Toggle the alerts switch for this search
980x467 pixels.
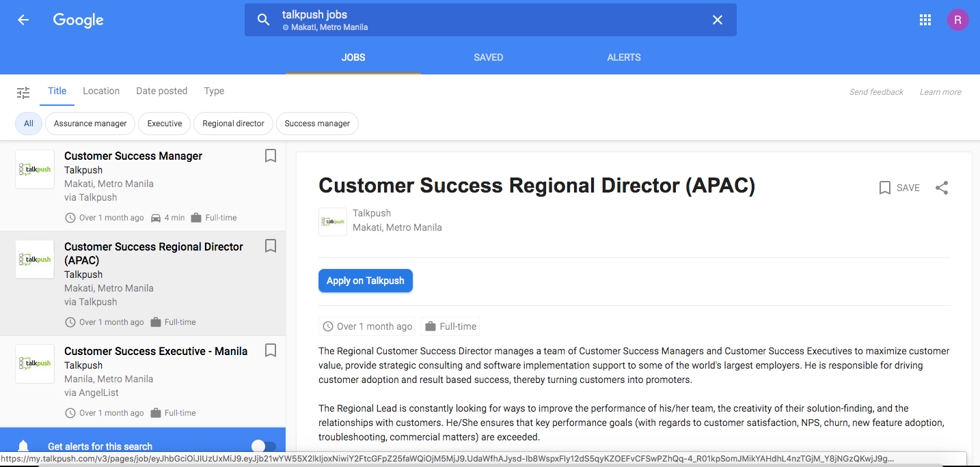pos(264,447)
